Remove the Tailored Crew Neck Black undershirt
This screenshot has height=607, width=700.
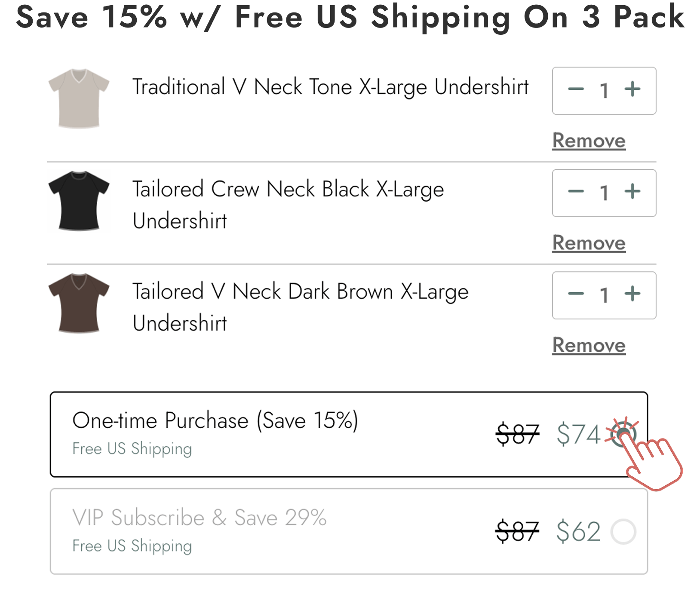(588, 242)
